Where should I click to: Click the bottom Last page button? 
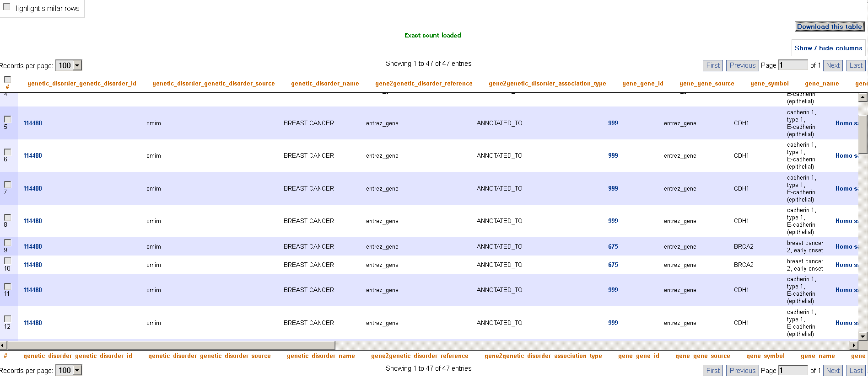point(856,371)
